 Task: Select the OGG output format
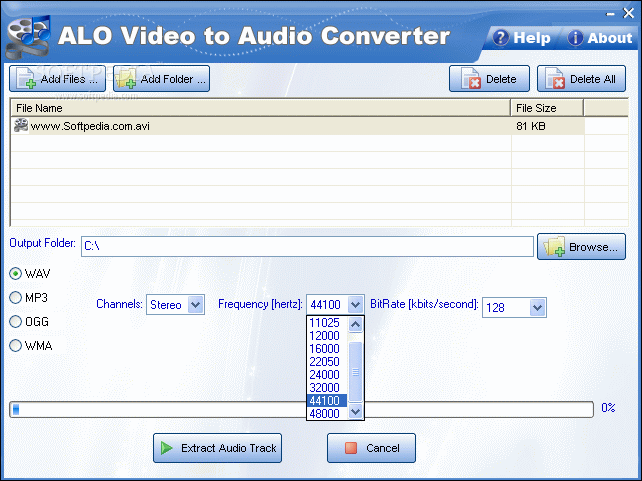[29, 322]
